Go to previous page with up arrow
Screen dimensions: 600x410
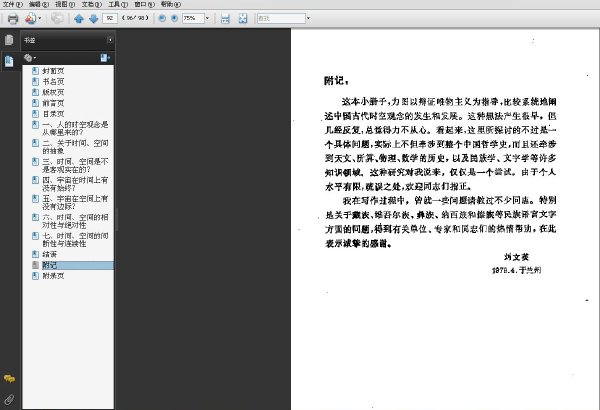pos(79,18)
